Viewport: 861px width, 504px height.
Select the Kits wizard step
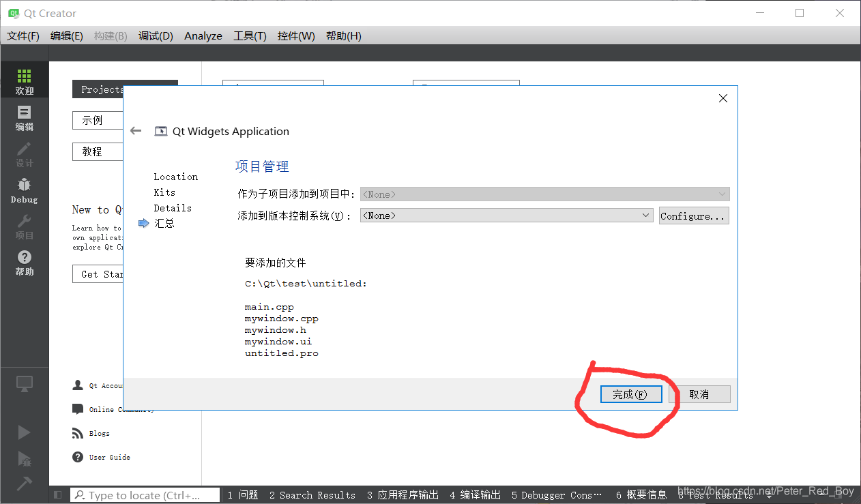point(164,192)
